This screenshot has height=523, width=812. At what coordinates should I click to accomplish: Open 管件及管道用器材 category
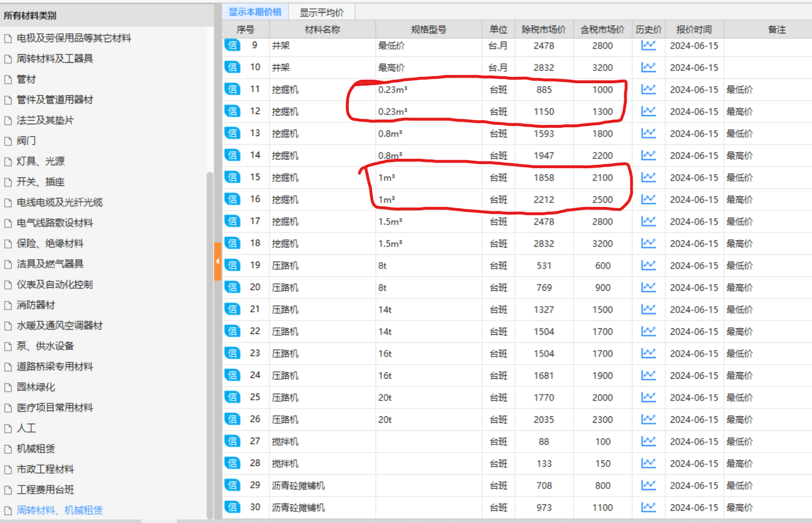click(55, 100)
